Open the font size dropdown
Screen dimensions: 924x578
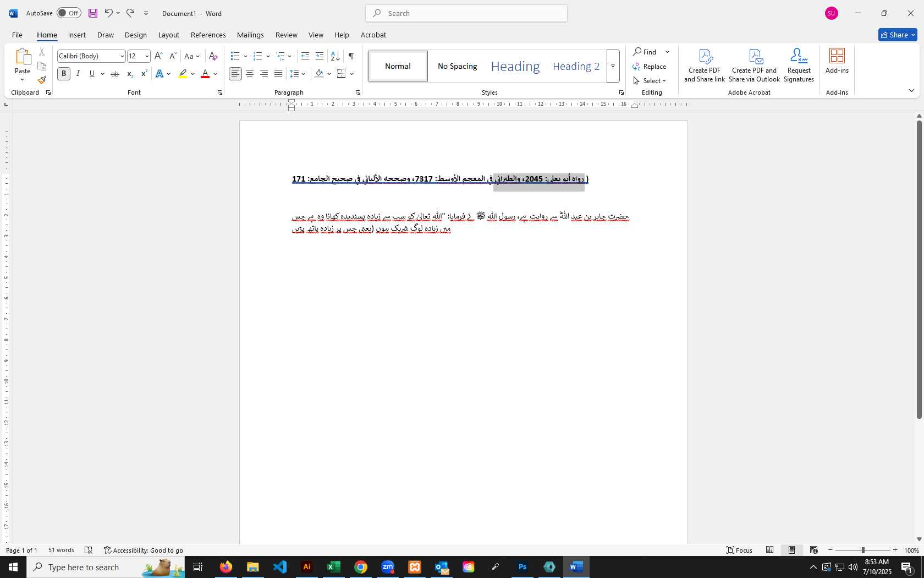147,56
